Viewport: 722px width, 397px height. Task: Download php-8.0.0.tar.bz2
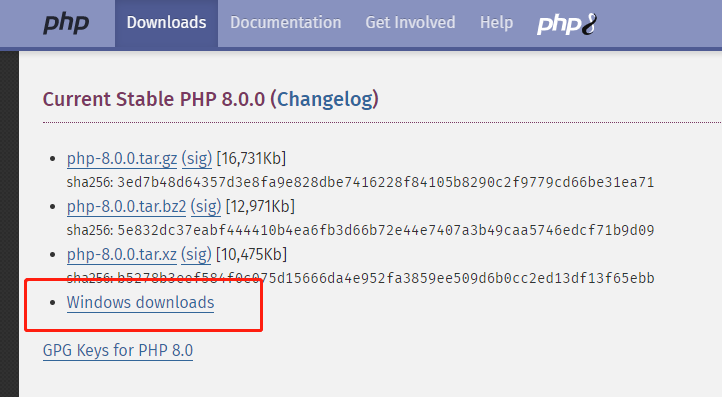(x=127, y=207)
